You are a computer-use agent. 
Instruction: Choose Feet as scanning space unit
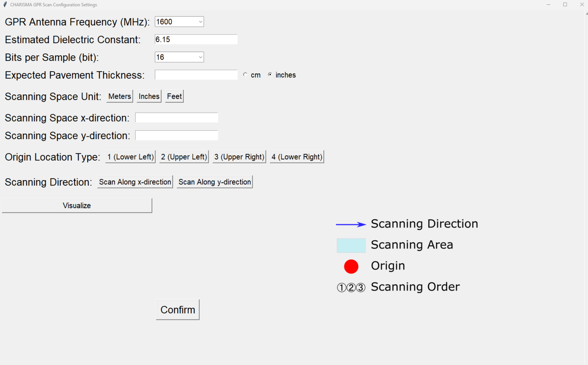click(174, 96)
